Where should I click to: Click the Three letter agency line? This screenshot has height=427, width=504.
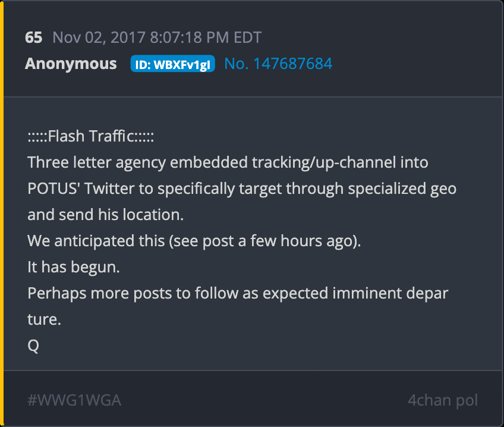(x=228, y=162)
